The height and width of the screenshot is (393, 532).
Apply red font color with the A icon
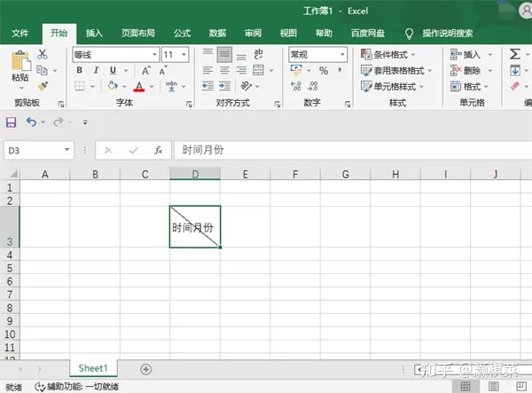coord(139,87)
